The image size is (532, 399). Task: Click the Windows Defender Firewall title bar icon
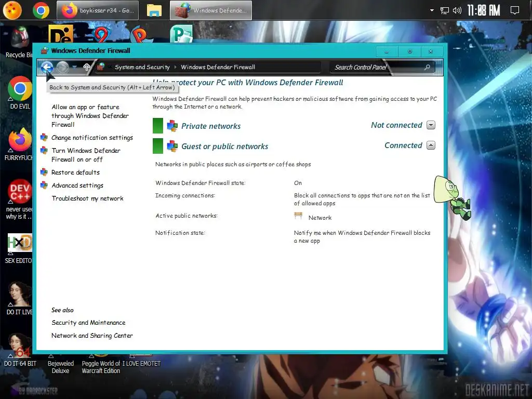coord(44,51)
